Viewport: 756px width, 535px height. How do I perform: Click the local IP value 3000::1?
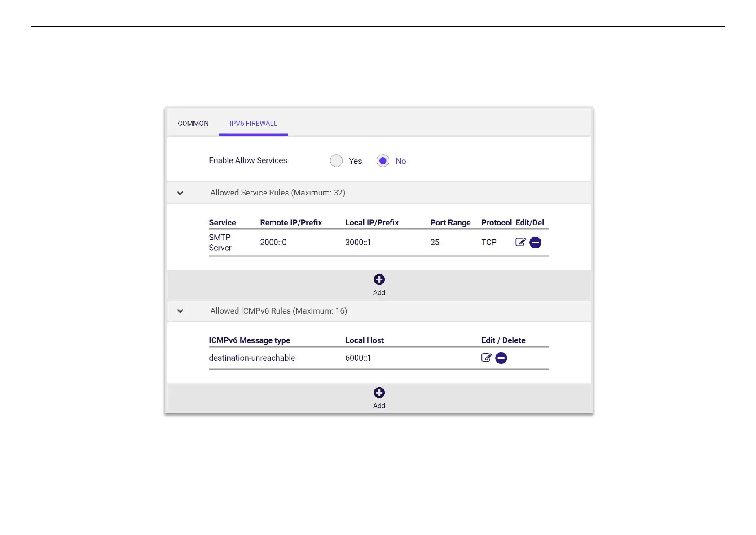[358, 243]
